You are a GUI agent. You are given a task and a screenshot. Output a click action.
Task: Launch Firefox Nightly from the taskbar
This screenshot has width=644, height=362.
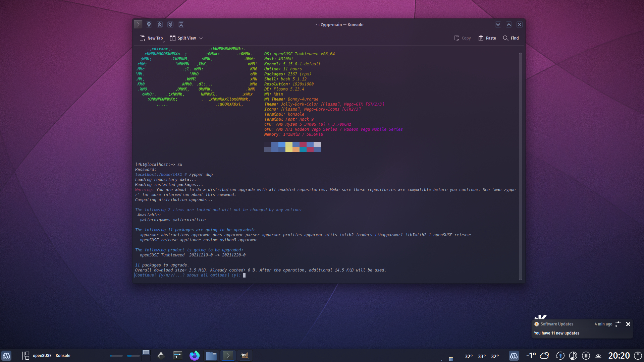point(195,356)
